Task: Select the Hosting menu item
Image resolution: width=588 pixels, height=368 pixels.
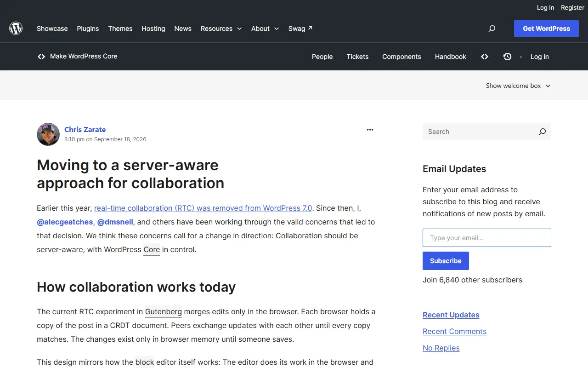Action: pyautogui.click(x=153, y=29)
